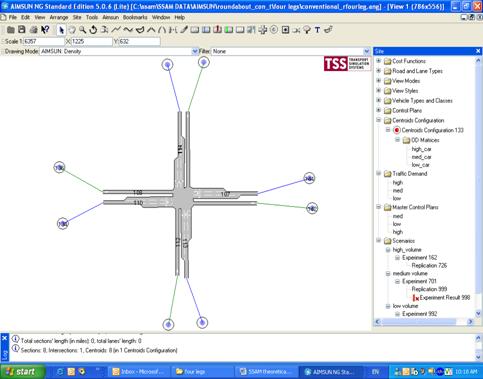Click the cross-shaped intersection tool icon
The width and height of the screenshot is (483, 379).
(x=263, y=30)
